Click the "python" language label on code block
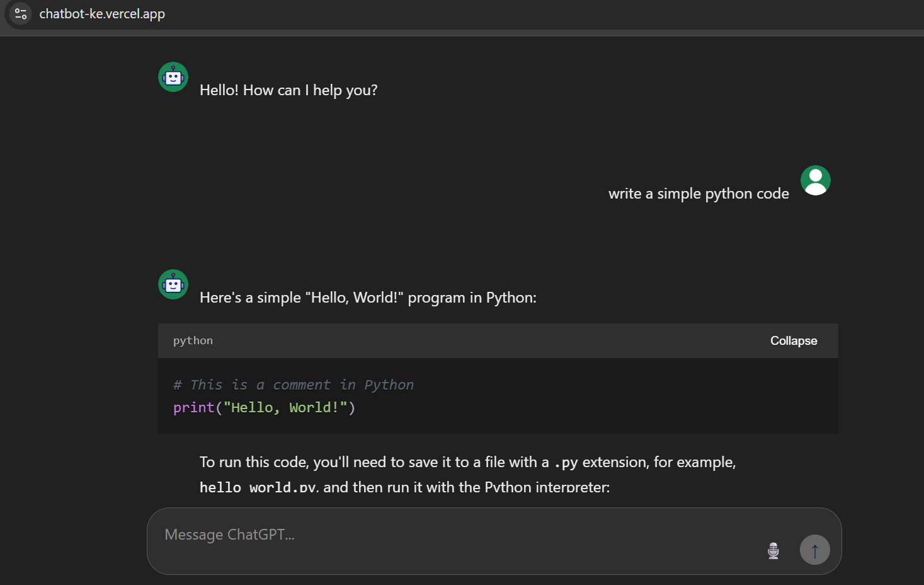 point(193,340)
